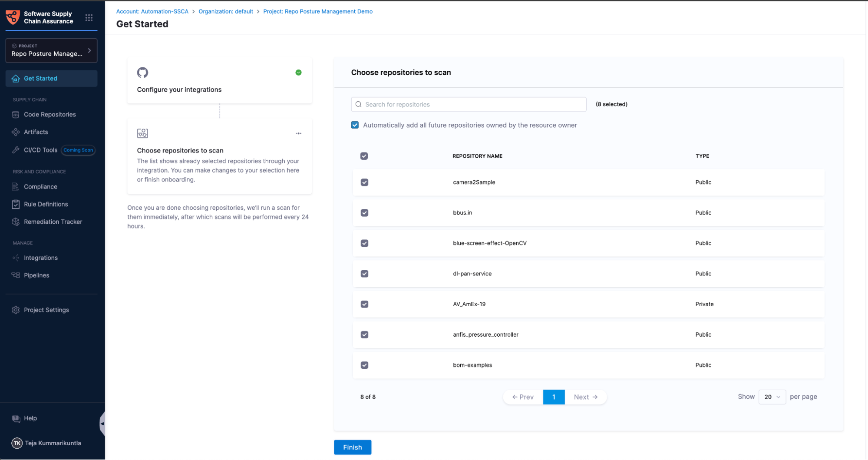Open the rows per page dropdown
The width and height of the screenshot is (868, 460).
coord(772,397)
